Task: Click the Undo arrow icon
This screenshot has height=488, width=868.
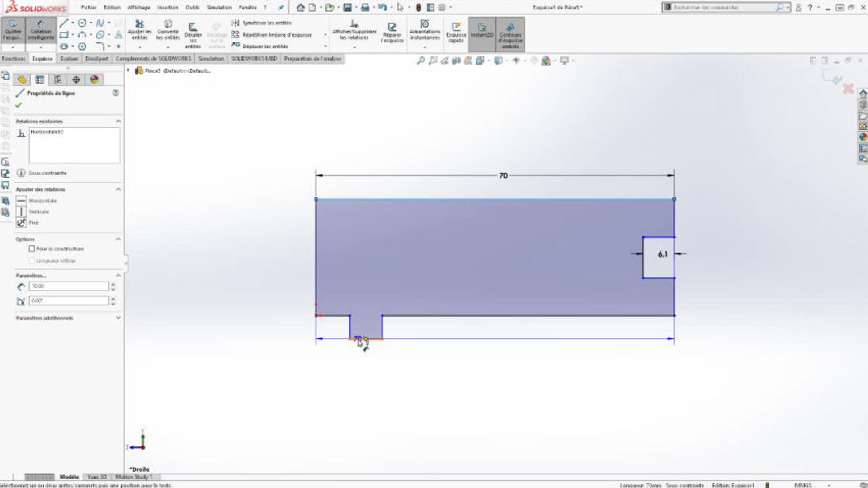Action: click(x=382, y=8)
